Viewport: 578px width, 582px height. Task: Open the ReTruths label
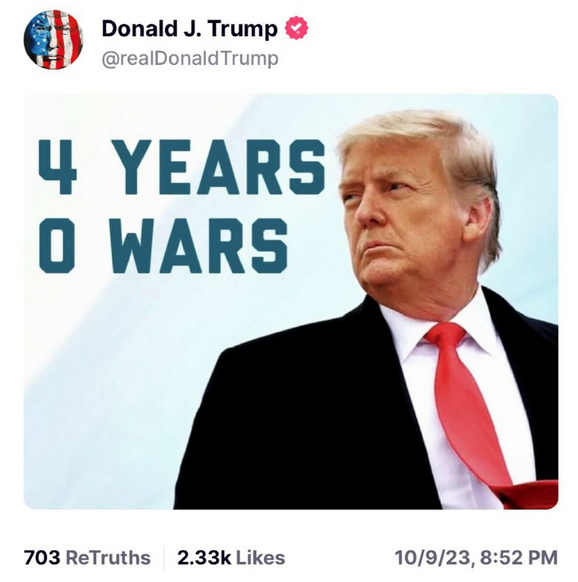108,558
